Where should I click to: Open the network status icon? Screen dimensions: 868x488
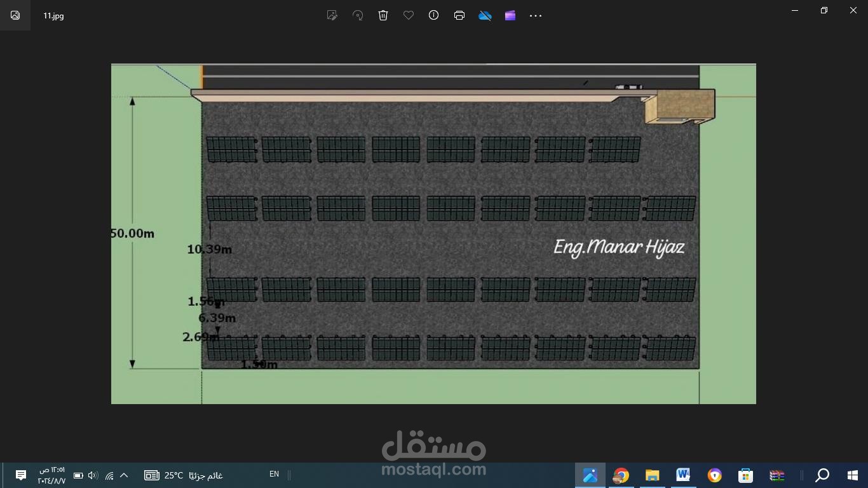[x=109, y=475]
